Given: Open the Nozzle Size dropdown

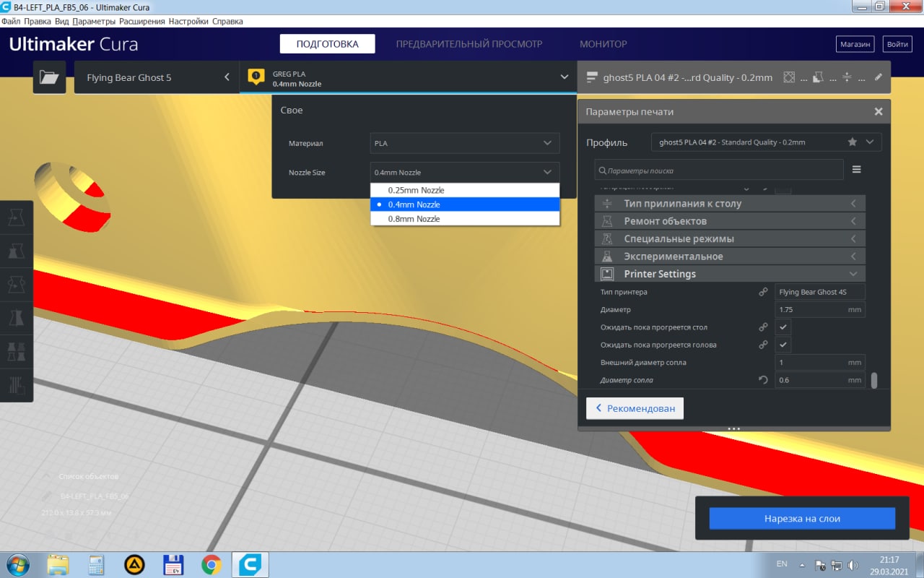Looking at the screenshot, I should [465, 173].
